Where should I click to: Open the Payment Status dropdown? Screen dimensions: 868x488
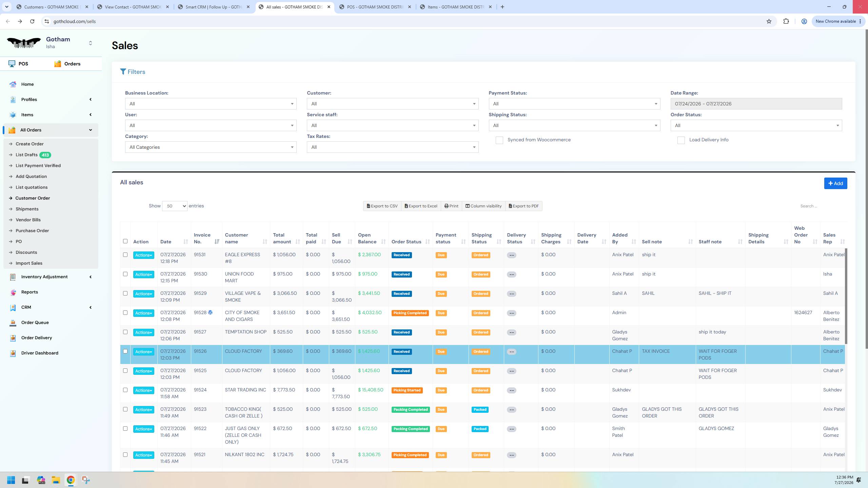click(574, 104)
